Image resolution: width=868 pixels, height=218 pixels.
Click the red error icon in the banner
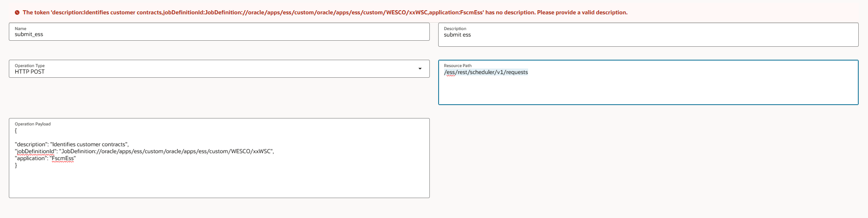click(17, 12)
